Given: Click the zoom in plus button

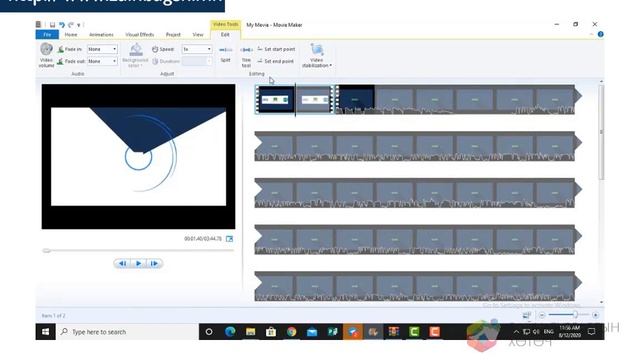Looking at the screenshot, I should point(596,315).
